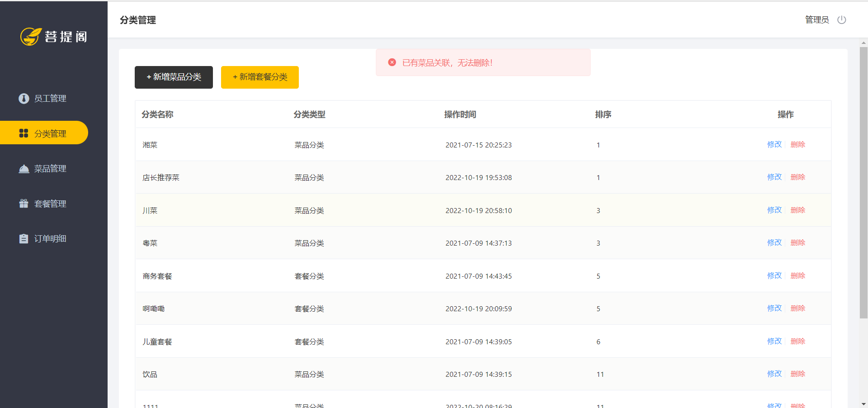Click 新增套餐分类 button
This screenshot has height=408, width=868.
coord(260,77)
